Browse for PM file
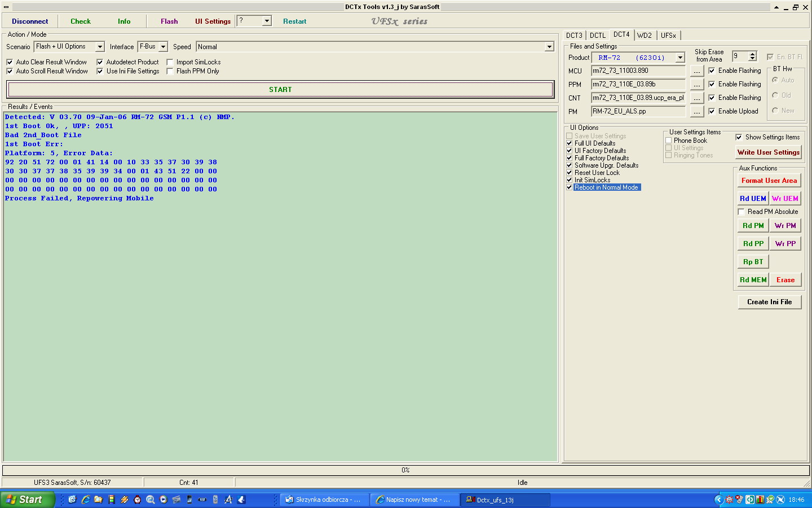812x508 pixels. click(697, 112)
